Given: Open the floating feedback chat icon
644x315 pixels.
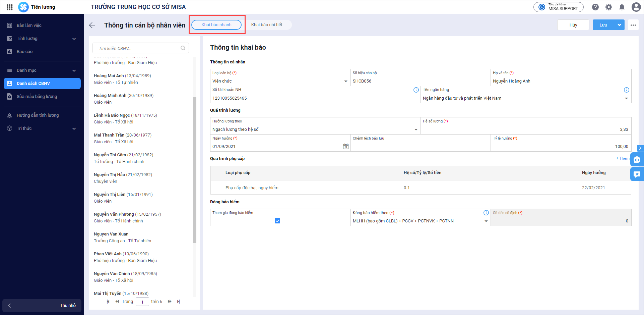Looking at the screenshot, I should (x=637, y=174).
